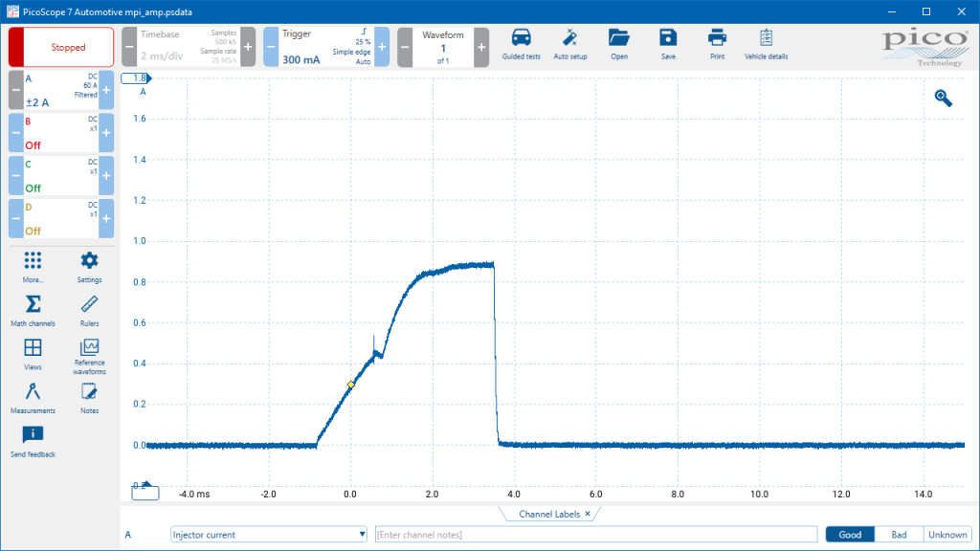Select the yellow trigger marker diamond
980x551 pixels.
(x=350, y=385)
